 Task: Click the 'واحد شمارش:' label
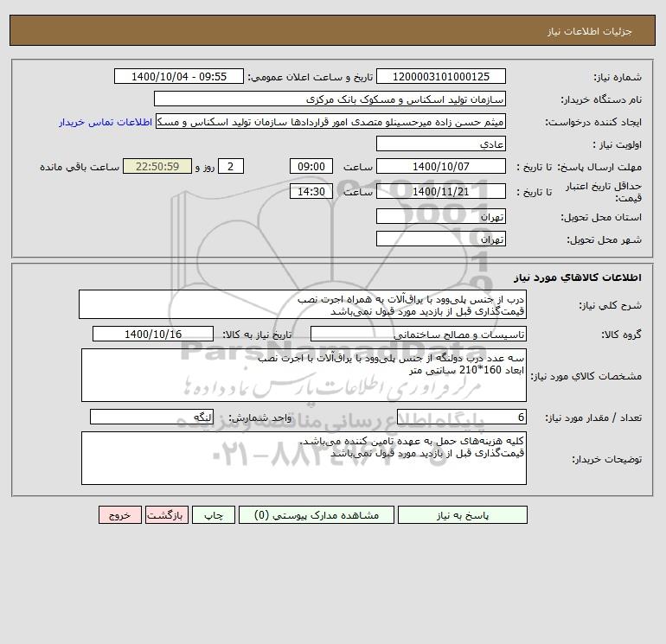click(260, 418)
